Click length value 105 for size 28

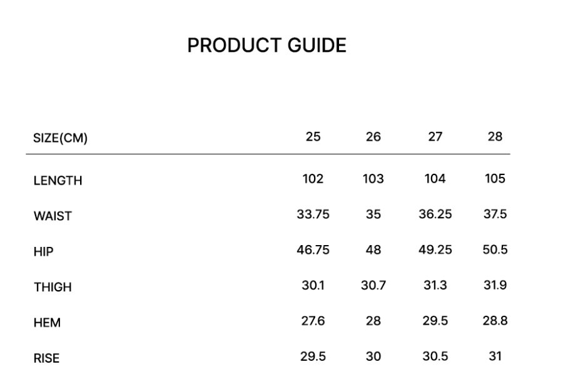[495, 179]
